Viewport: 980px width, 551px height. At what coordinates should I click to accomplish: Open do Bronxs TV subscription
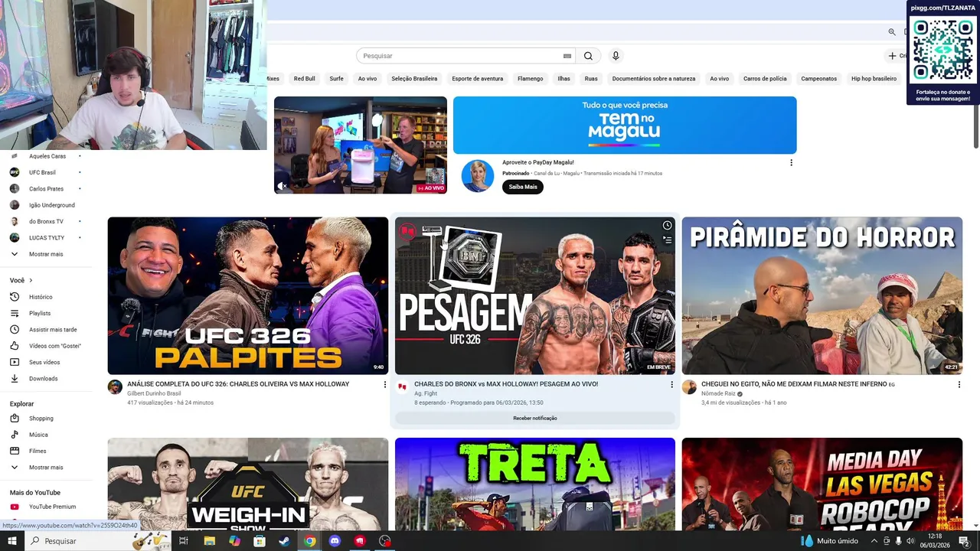click(46, 221)
